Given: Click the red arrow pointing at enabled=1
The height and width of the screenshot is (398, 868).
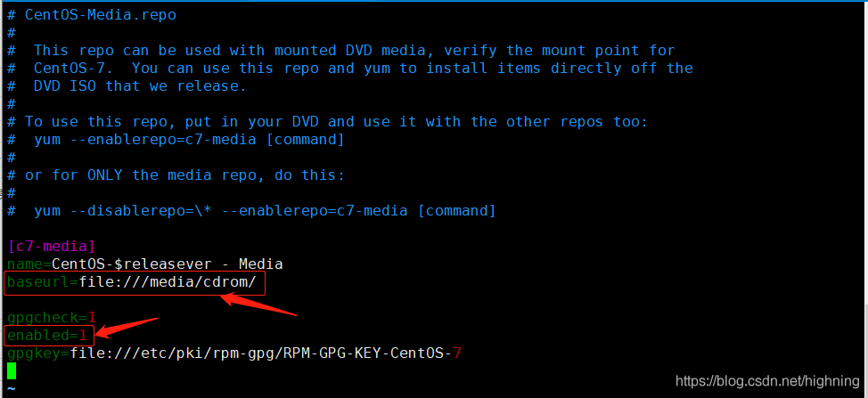Looking at the screenshot, I should [x=127, y=328].
